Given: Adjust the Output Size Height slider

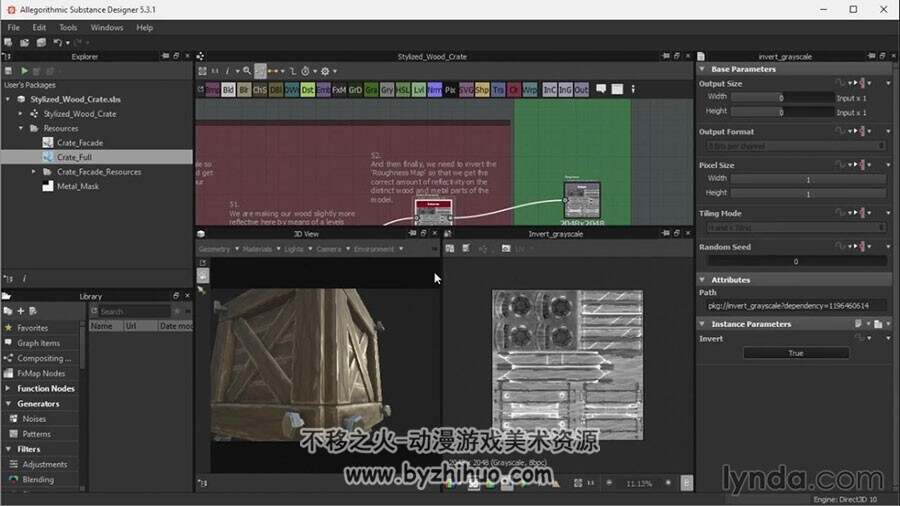Looking at the screenshot, I should 783,112.
